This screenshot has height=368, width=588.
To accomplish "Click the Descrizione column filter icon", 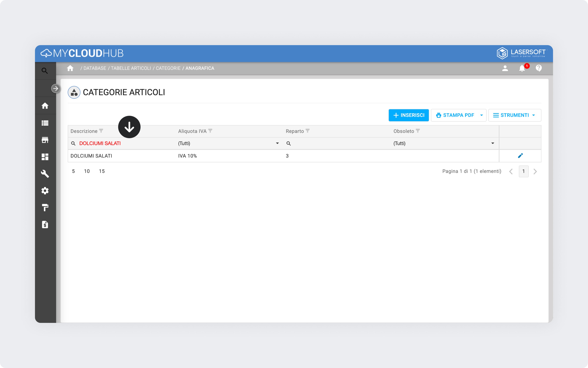I will tap(101, 131).
